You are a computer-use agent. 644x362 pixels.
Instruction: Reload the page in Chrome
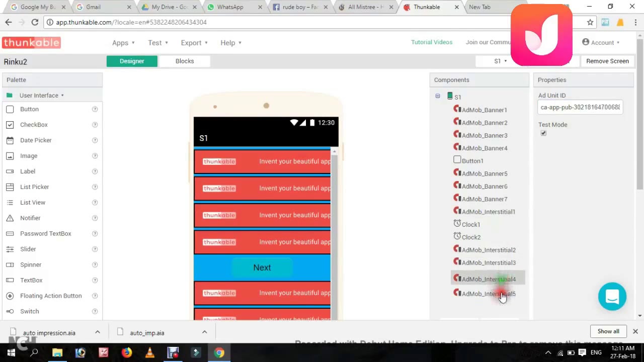tap(35, 22)
